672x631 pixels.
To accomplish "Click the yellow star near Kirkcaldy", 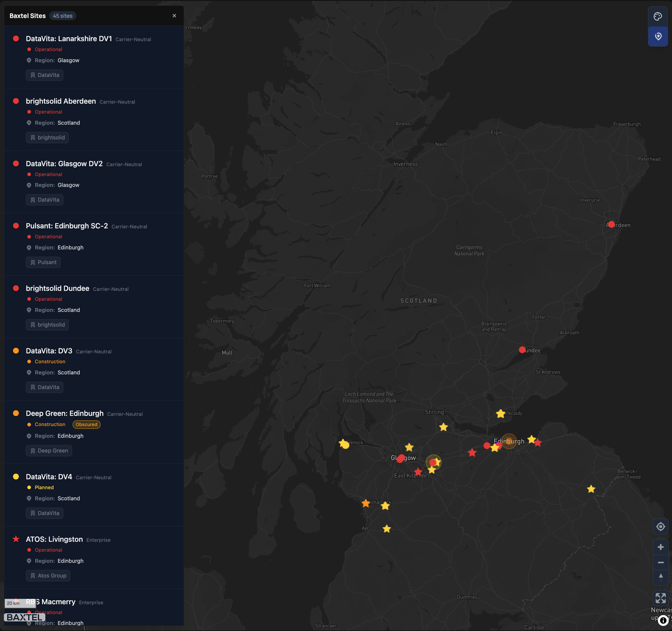I will [x=501, y=413].
